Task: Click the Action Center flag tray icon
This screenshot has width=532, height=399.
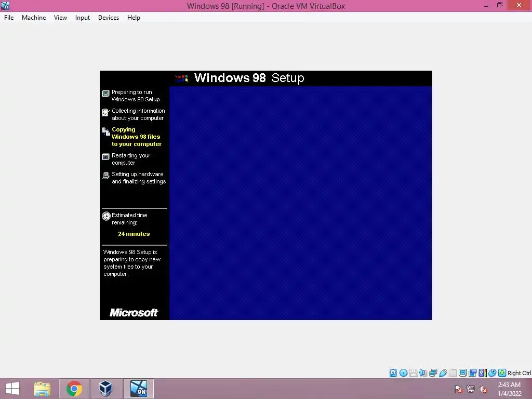Action: [x=458, y=389]
